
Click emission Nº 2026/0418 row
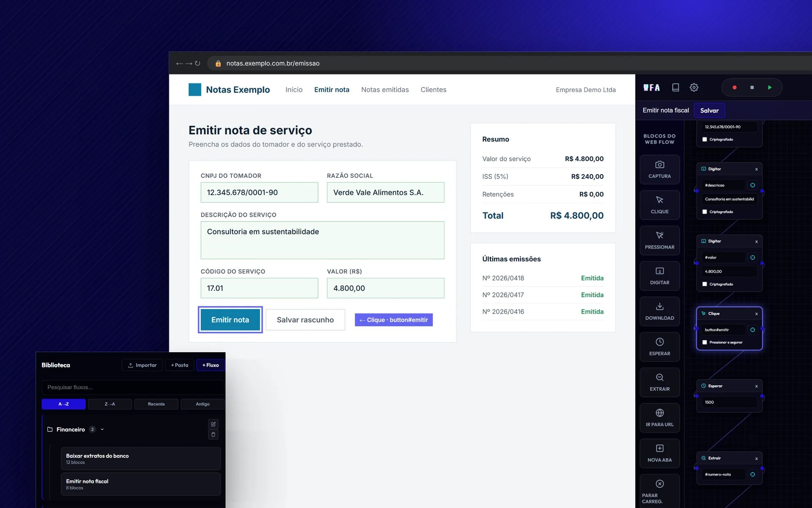[x=543, y=278]
